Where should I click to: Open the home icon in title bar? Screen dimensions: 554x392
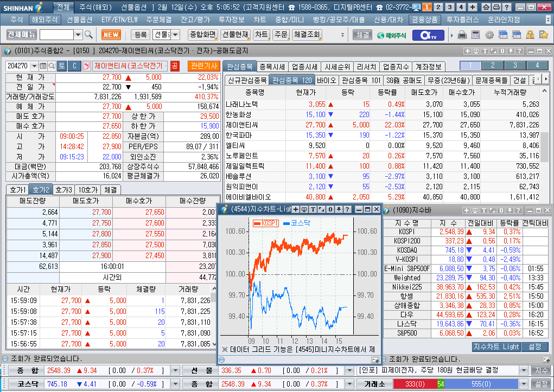click(x=486, y=7)
